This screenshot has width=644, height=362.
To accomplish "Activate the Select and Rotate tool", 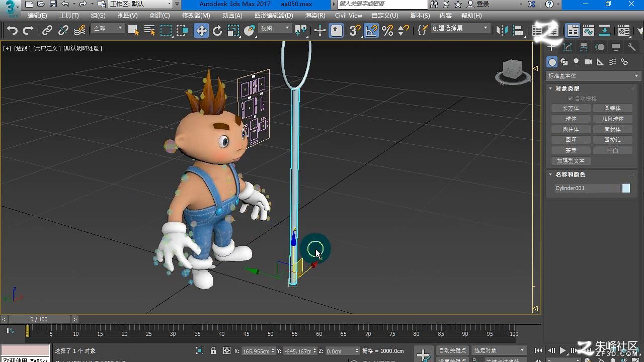I will click(217, 31).
